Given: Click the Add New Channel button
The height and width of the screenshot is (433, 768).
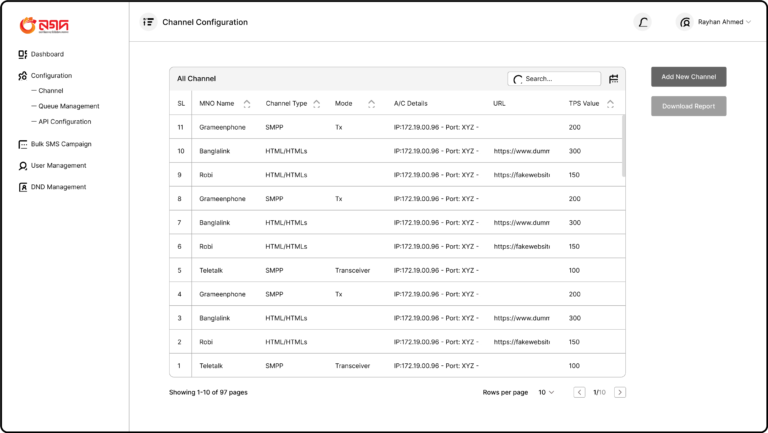Looking at the screenshot, I should [x=689, y=77].
